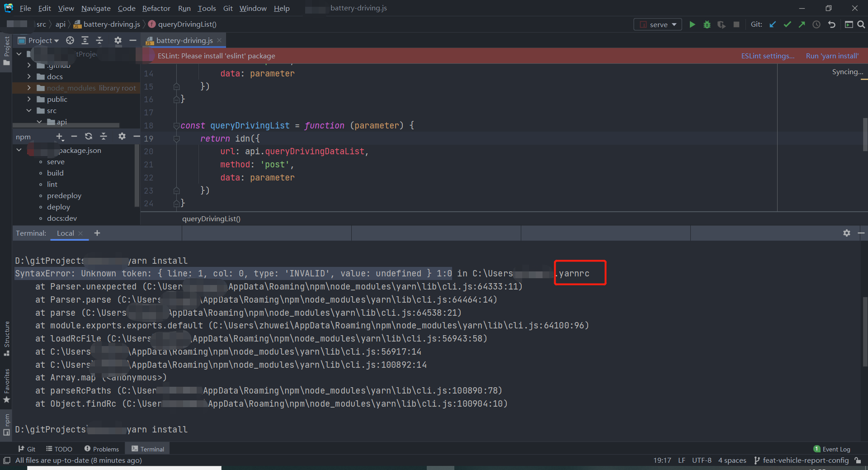868x470 pixels.
Task: Stop the running process with the stop icon
Action: 736,24
